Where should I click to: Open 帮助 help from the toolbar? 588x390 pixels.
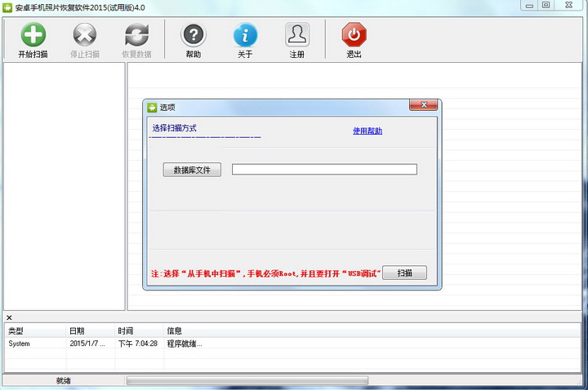(193, 35)
